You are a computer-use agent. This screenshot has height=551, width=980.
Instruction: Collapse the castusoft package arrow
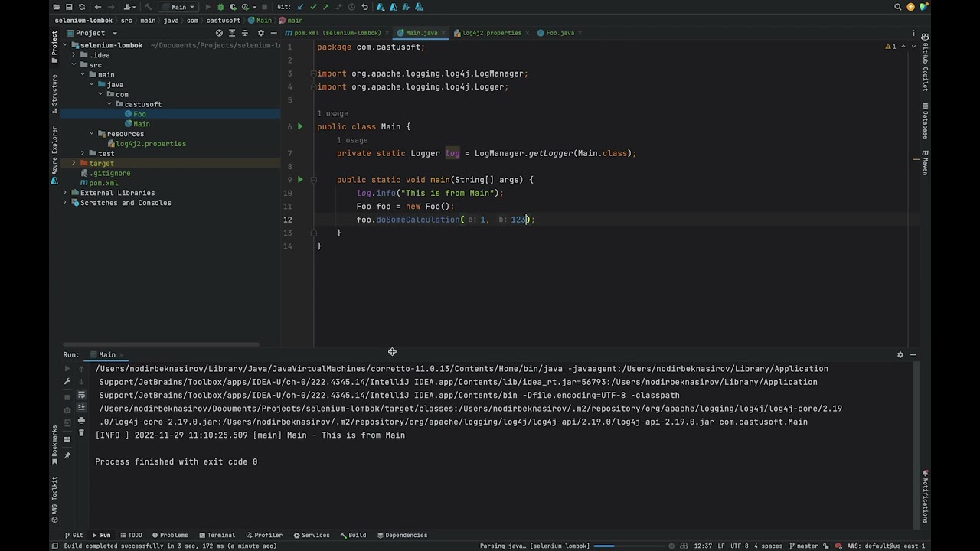(x=109, y=104)
